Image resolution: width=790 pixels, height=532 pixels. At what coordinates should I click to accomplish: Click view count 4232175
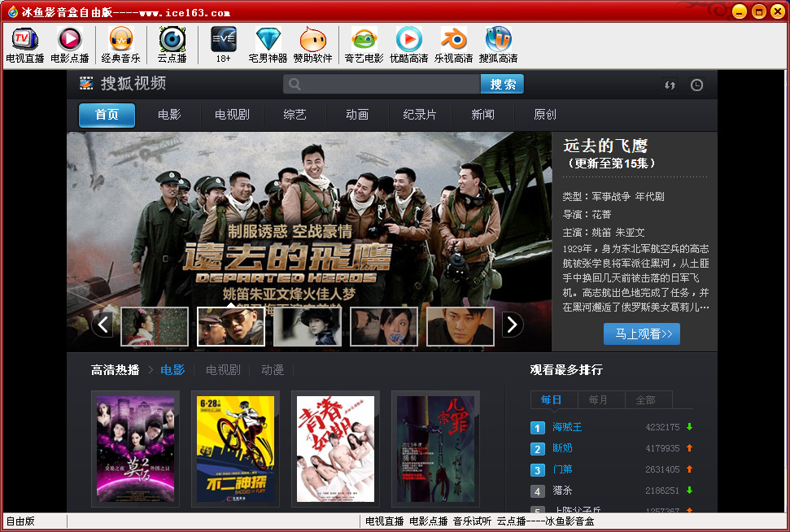662,427
